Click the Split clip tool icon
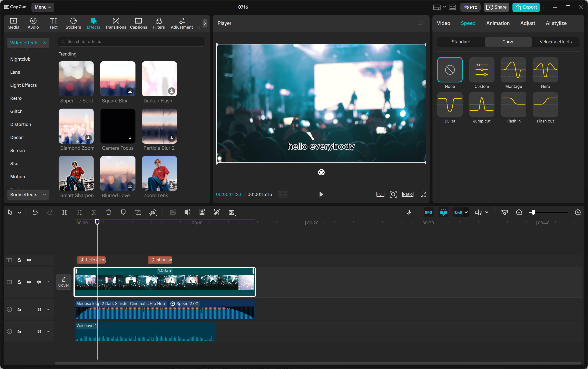 (65, 212)
